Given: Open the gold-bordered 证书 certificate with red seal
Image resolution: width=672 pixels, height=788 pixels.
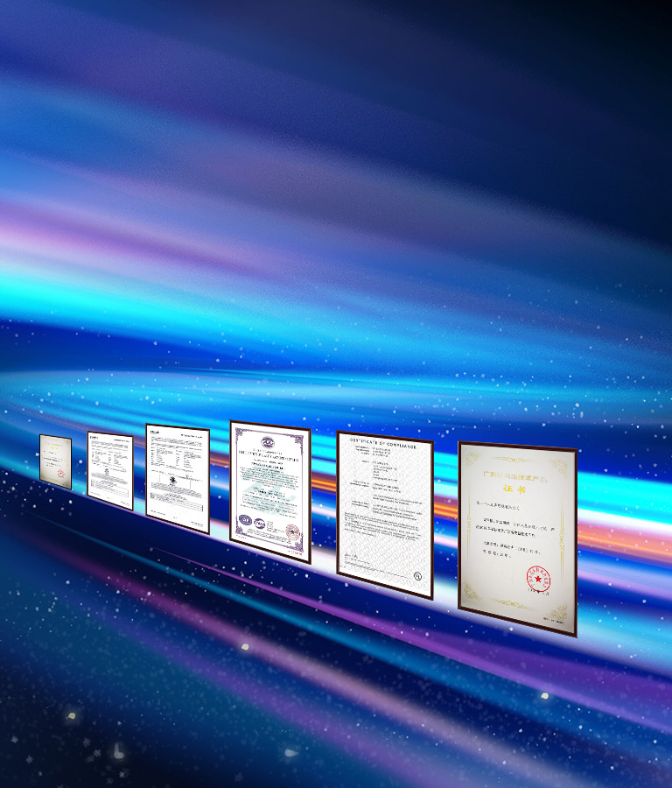Looking at the screenshot, I should pyautogui.click(x=517, y=538).
